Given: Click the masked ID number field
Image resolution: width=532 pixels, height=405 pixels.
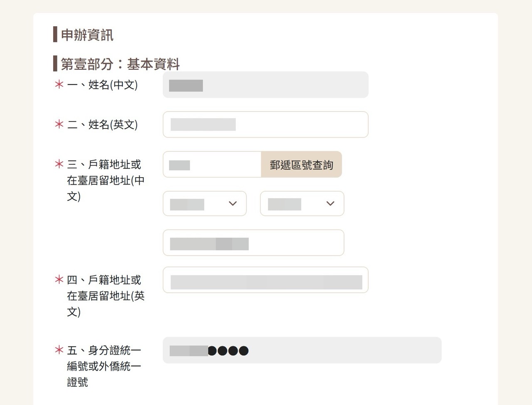Looking at the screenshot, I should coord(301,351).
